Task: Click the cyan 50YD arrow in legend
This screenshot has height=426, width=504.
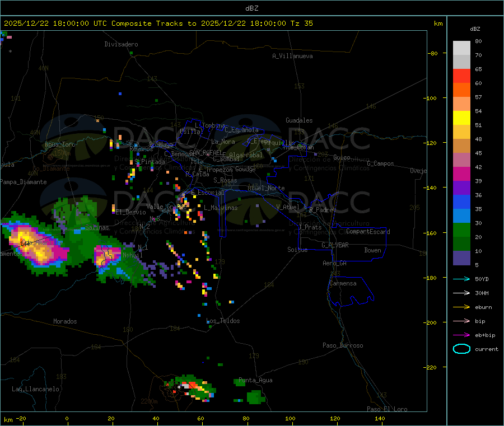Action: (461, 279)
